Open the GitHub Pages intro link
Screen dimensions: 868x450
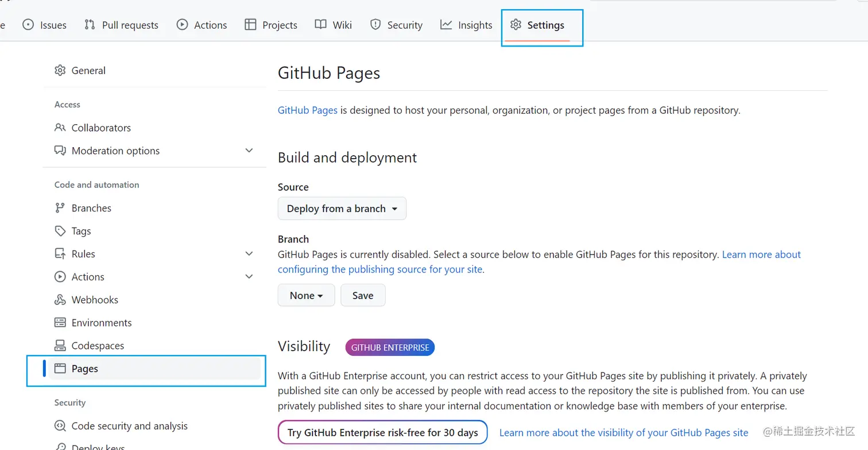tap(308, 110)
